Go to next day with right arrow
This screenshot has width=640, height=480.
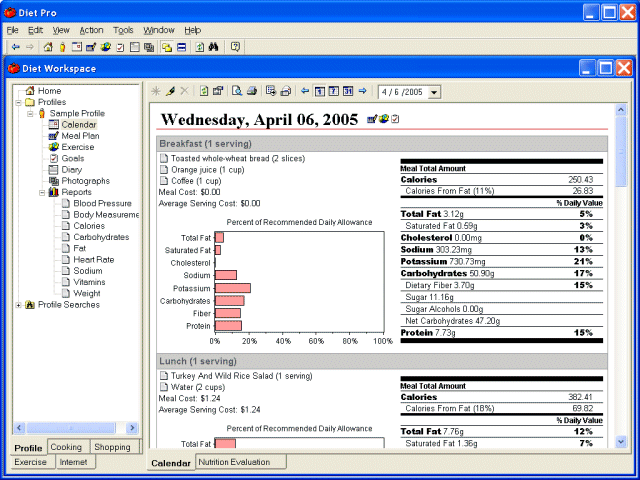click(362, 91)
